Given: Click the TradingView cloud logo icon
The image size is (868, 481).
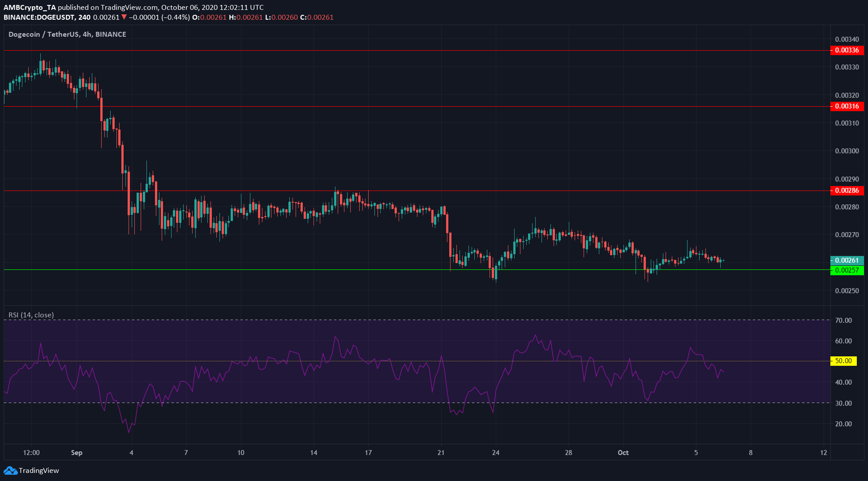Looking at the screenshot, I should [x=10, y=471].
